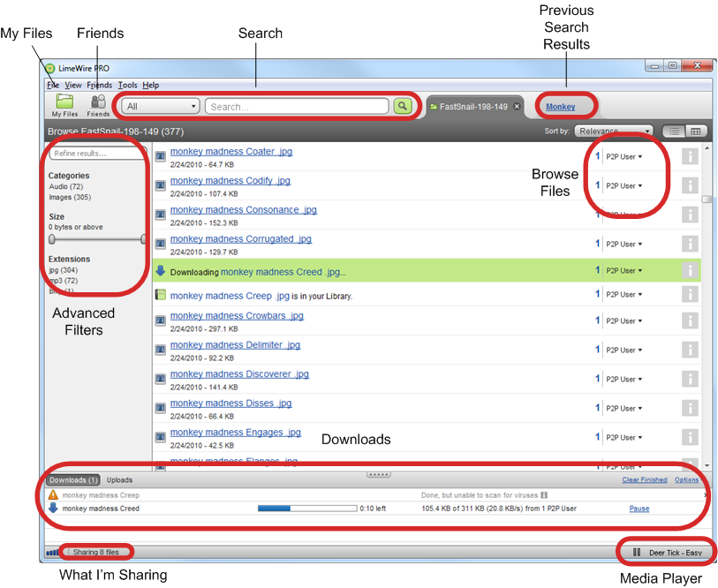Screen dimensions: 718x588
Task: Show info for monkey madness Delimiter
Action: click(690, 350)
